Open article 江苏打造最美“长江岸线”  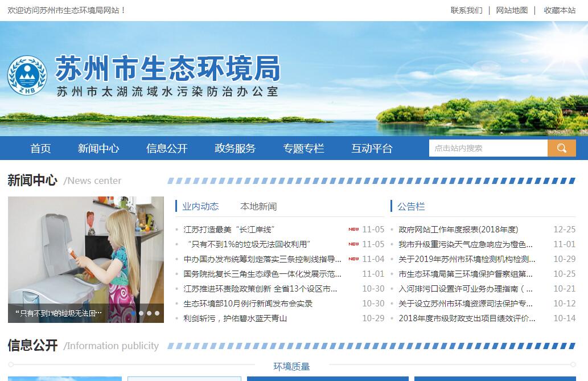point(229,230)
